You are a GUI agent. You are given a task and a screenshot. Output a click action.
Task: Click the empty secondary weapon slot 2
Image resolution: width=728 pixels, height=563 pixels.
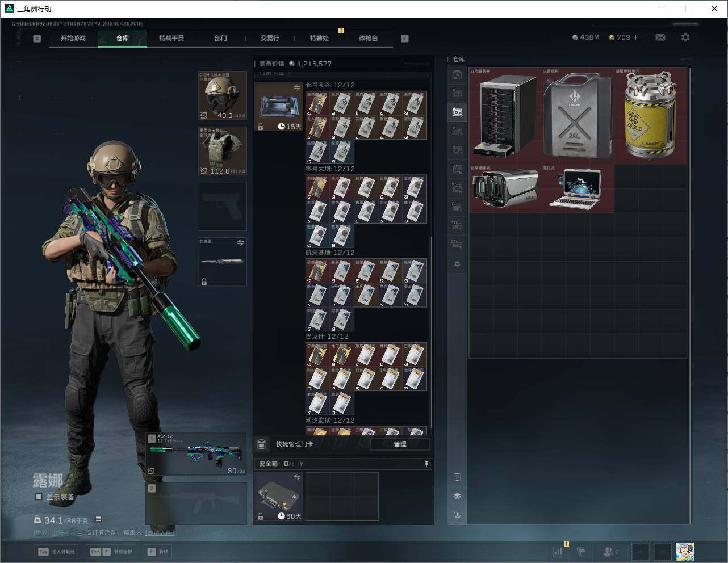point(196,503)
